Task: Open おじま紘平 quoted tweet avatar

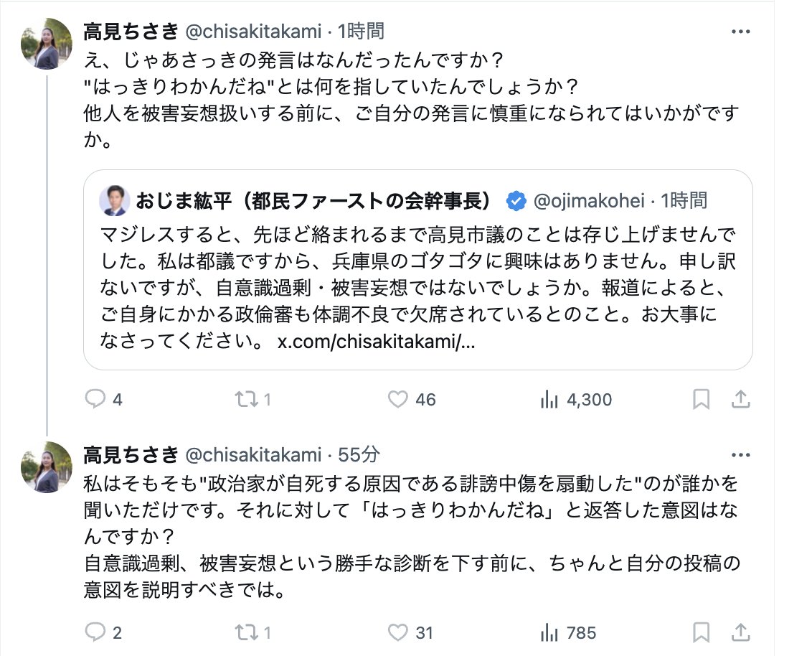Action: coord(114,201)
